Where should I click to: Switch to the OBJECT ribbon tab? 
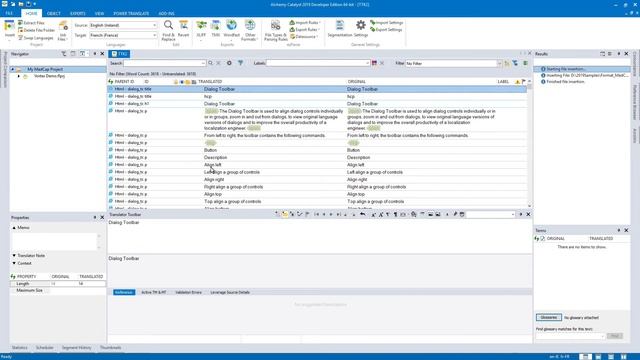[x=53, y=13]
